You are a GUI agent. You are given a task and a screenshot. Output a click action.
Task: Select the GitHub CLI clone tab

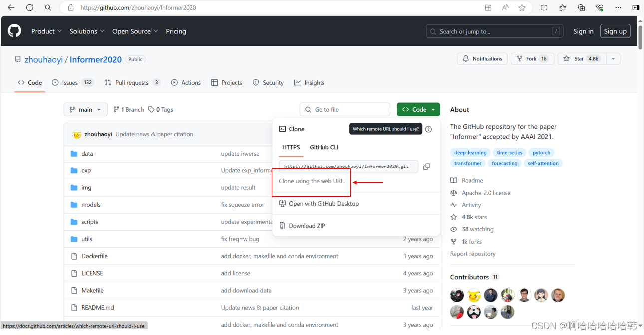coord(324,147)
